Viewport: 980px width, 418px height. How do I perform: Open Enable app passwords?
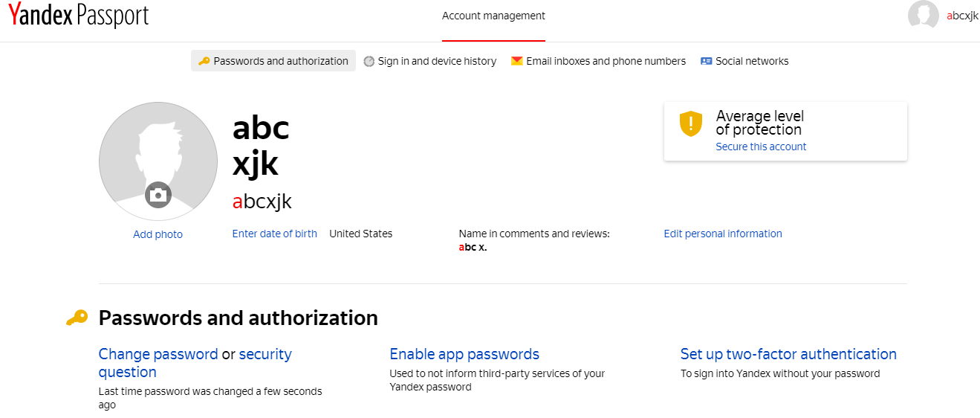tap(464, 354)
